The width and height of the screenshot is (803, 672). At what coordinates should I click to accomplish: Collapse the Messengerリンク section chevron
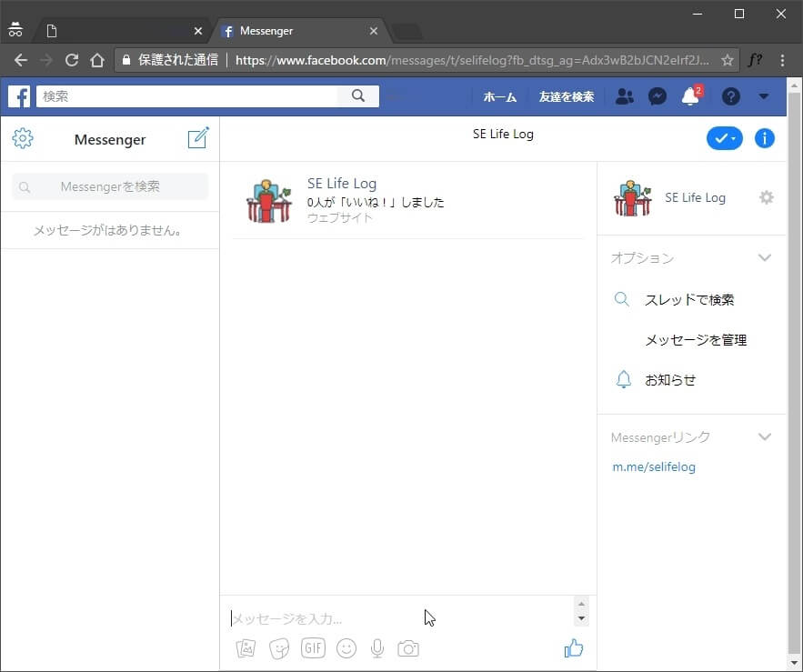(765, 437)
